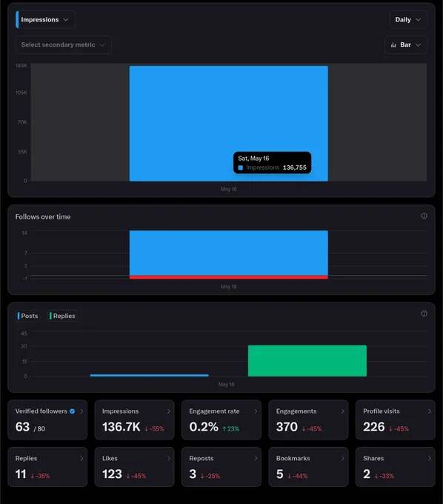The width and height of the screenshot is (443, 504).
Task: Click the May 16 label under Follows chart
Action: coord(228,287)
